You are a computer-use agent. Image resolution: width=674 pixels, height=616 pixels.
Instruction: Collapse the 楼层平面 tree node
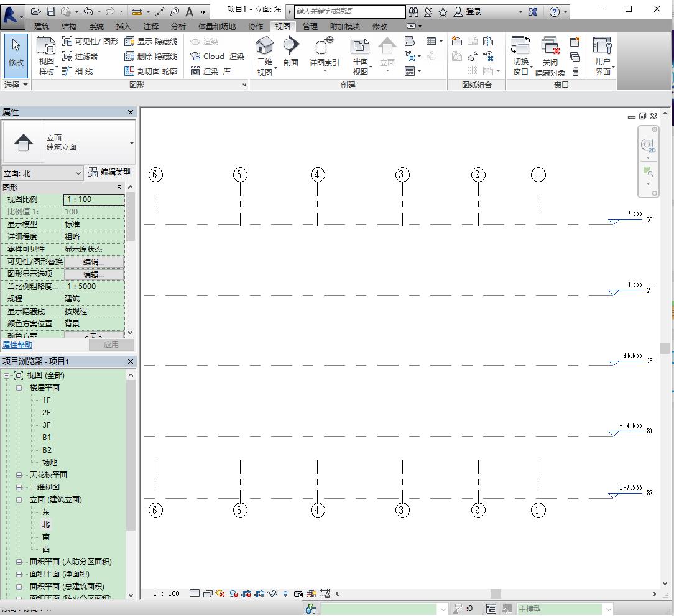click(x=19, y=388)
